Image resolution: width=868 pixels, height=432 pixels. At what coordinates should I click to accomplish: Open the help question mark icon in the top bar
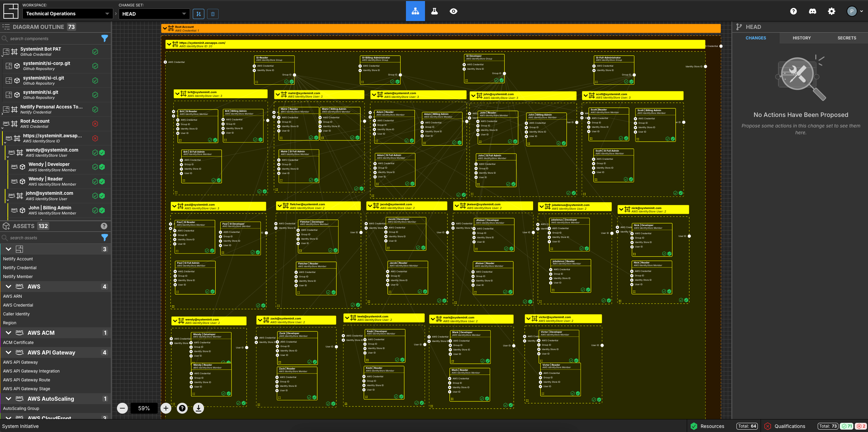tap(793, 11)
